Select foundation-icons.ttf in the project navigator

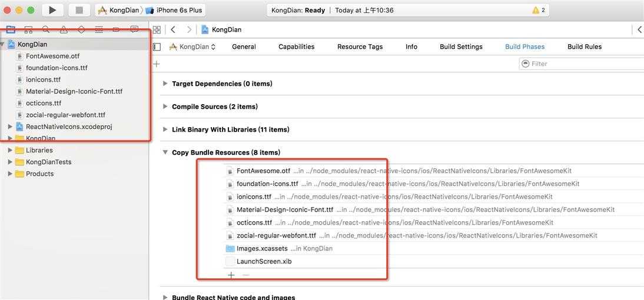click(x=57, y=68)
